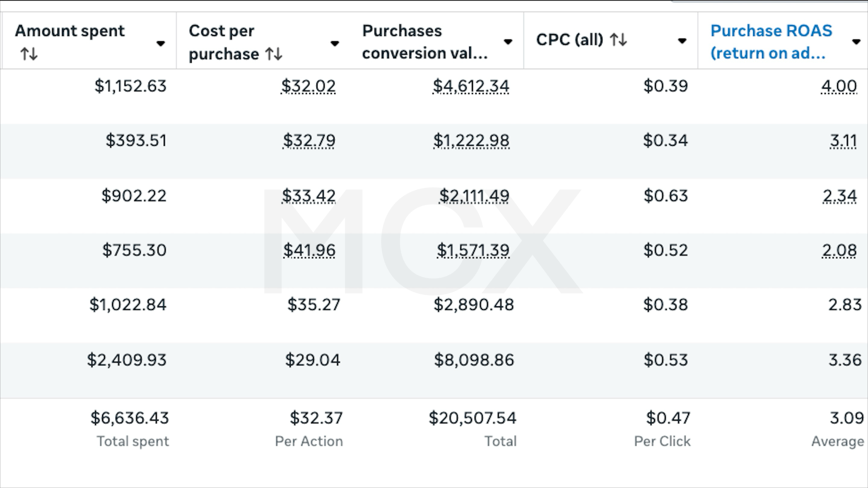Click the $6,636.43 total spent cell

click(130, 418)
